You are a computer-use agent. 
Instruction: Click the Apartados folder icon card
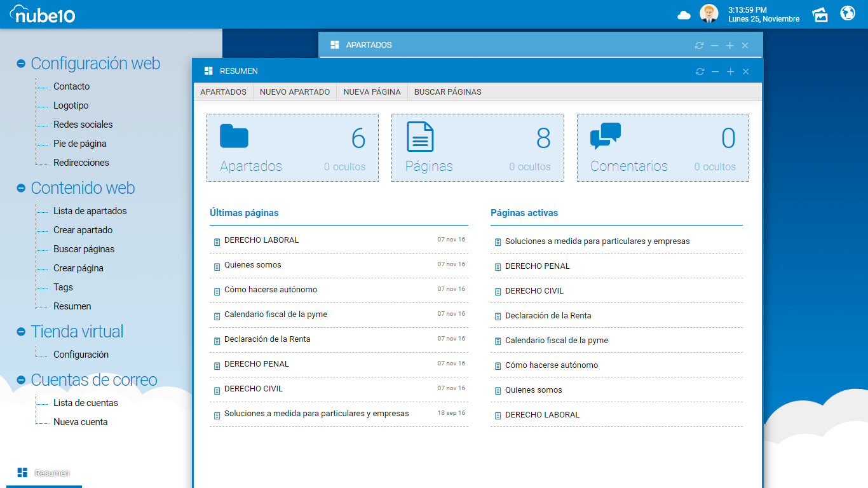234,137
